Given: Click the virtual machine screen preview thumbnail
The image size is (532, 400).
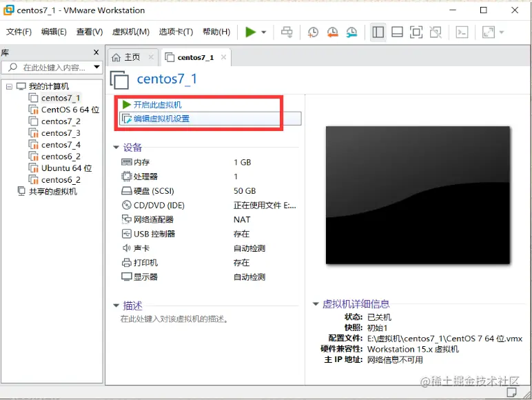Looking at the screenshot, I should point(418,195).
